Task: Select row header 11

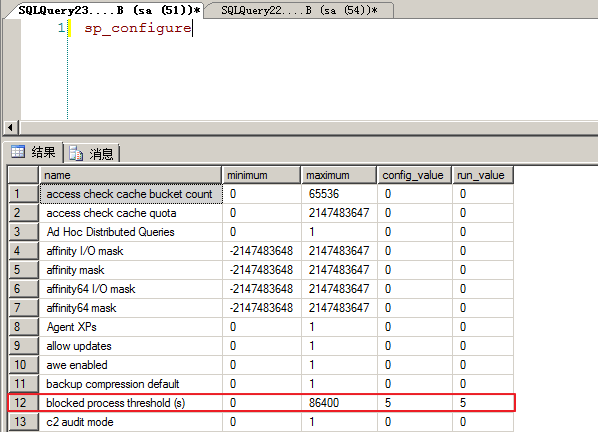Action: coord(24,384)
